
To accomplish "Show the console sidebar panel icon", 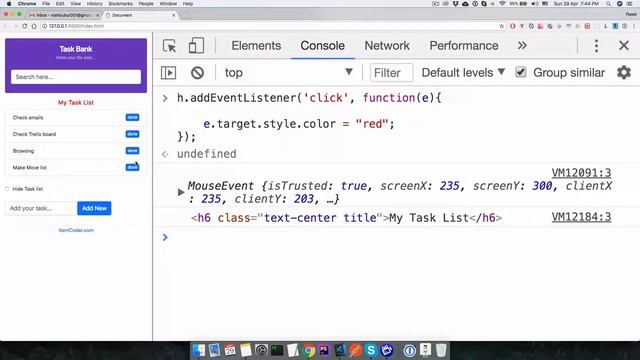I will [168, 73].
